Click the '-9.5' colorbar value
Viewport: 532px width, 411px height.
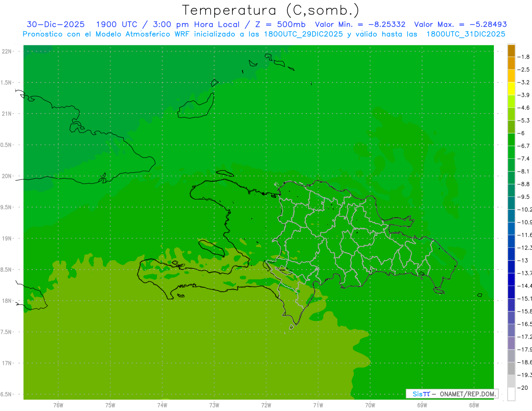click(x=524, y=196)
